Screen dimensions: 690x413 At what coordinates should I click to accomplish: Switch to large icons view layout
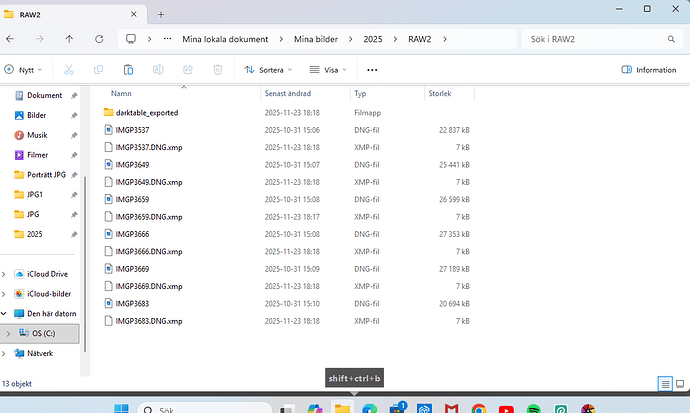coord(679,383)
